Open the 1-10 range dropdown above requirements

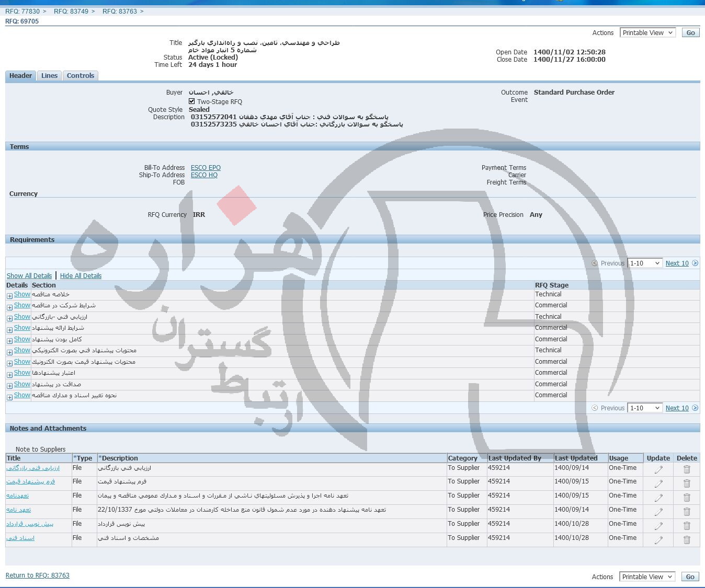pos(645,263)
